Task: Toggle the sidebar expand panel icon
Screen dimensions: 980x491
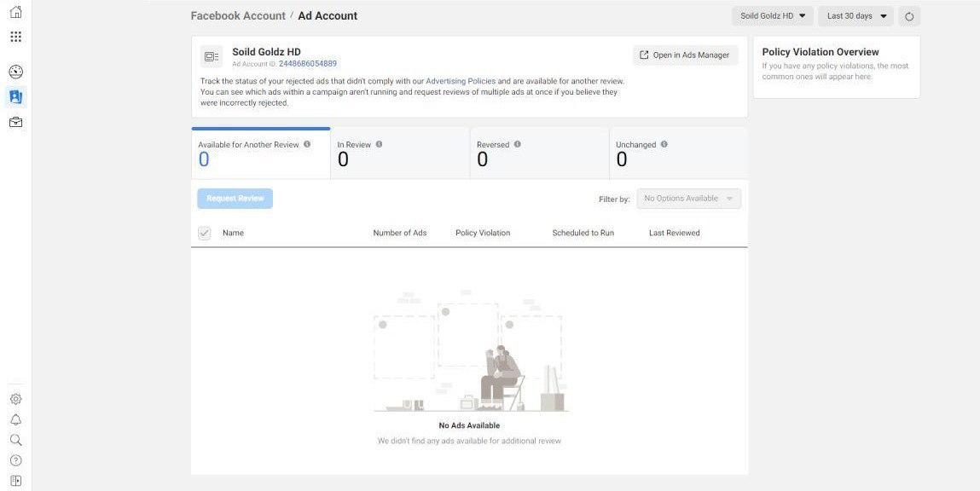Action: pyautogui.click(x=16, y=481)
